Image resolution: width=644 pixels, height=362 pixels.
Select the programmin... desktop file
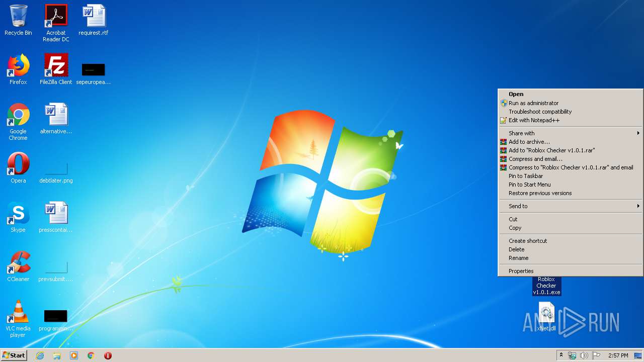56,321
